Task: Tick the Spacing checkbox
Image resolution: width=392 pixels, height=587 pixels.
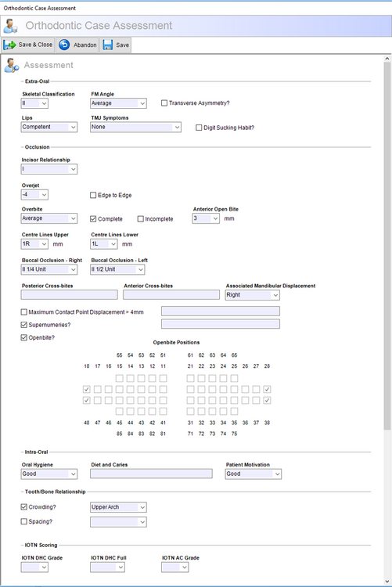Action: [24, 521]
